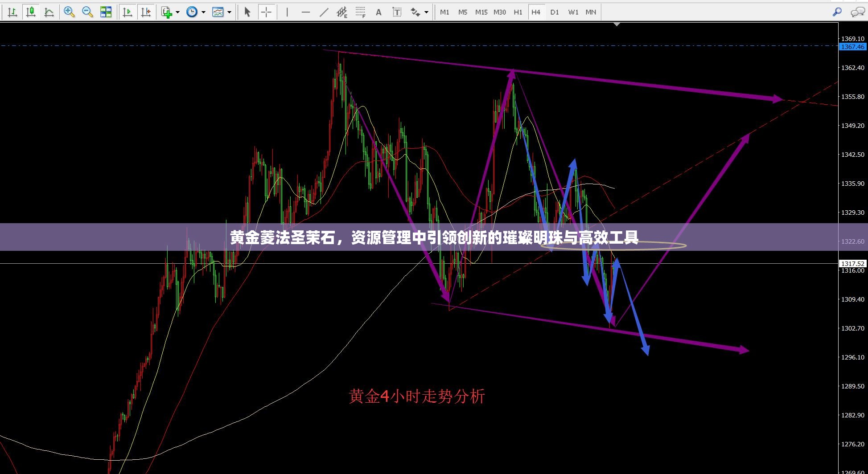Select the Fibonacci retracement tool
Viewport: 868px width, 474px height.
coord(360,12)
